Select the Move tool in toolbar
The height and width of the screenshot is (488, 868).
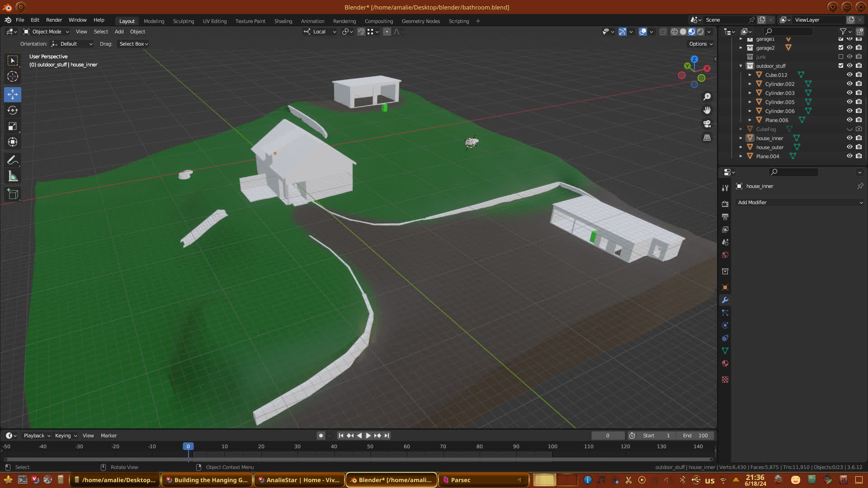coord(13,94)
